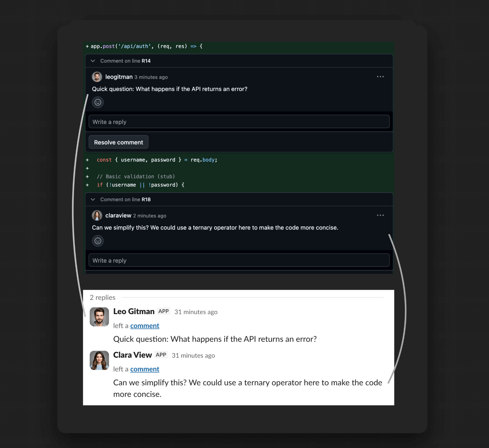Open Clara View's Slack profile picture
The height and width of the screenshot is (448, 489).
pos(99,360)
